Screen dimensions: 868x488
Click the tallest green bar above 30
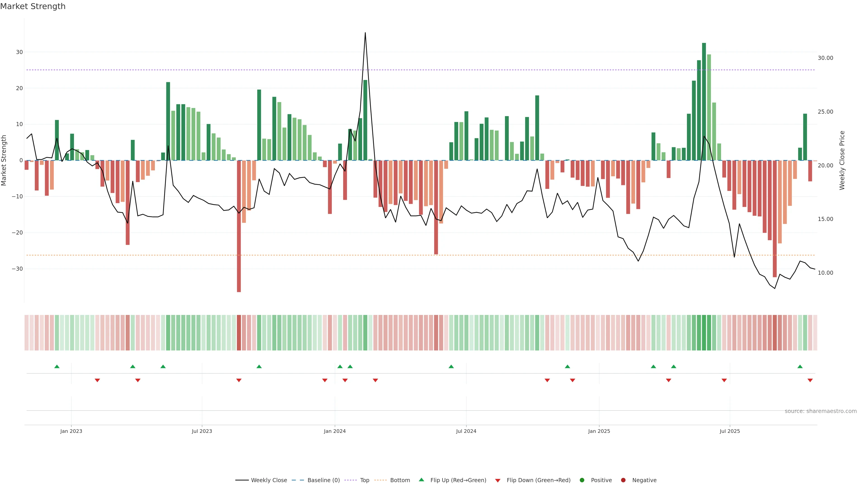tap(704, 101)
